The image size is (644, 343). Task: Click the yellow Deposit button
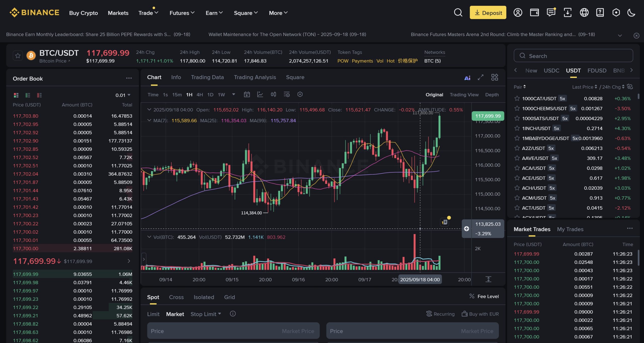(488, 13)
